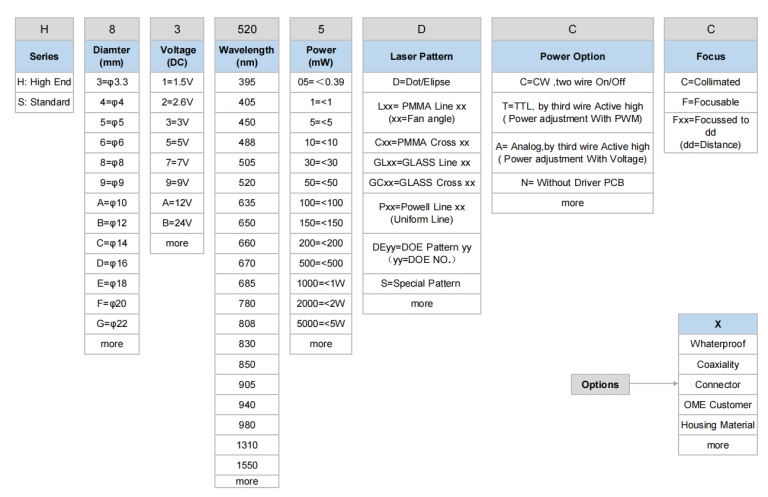Image resolution: width=768 pixels, height=497 pixels.
Task: Choose the 'S: Standard' series option
Action: click(x=44, y=102)
